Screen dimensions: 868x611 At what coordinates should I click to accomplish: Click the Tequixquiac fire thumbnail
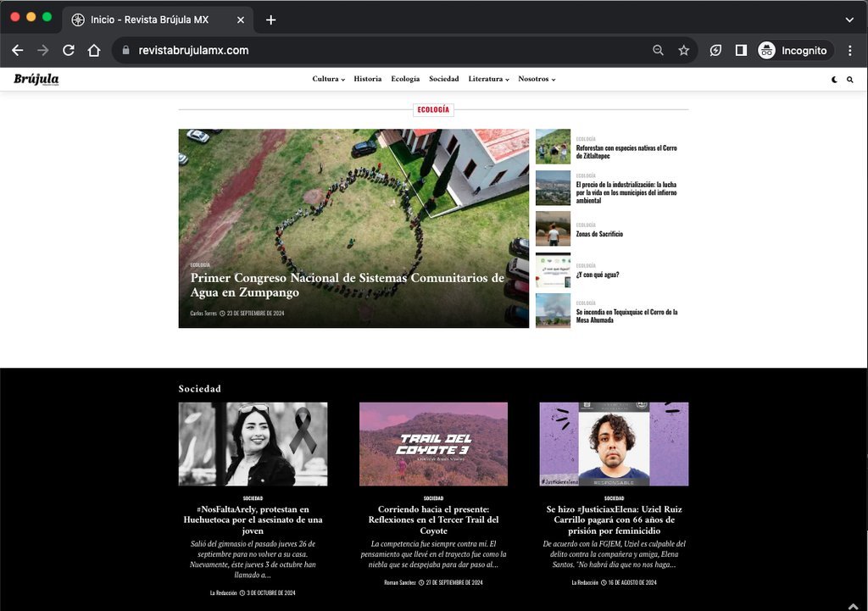(x=553, y=310)
